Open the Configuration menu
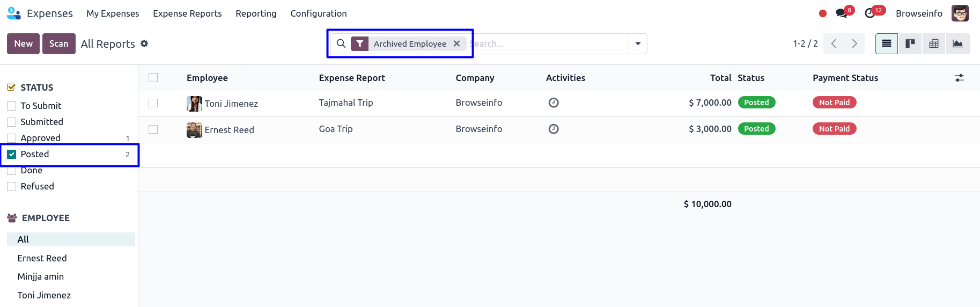This screenshot has height=307, width=980. (x=319, y=13)
